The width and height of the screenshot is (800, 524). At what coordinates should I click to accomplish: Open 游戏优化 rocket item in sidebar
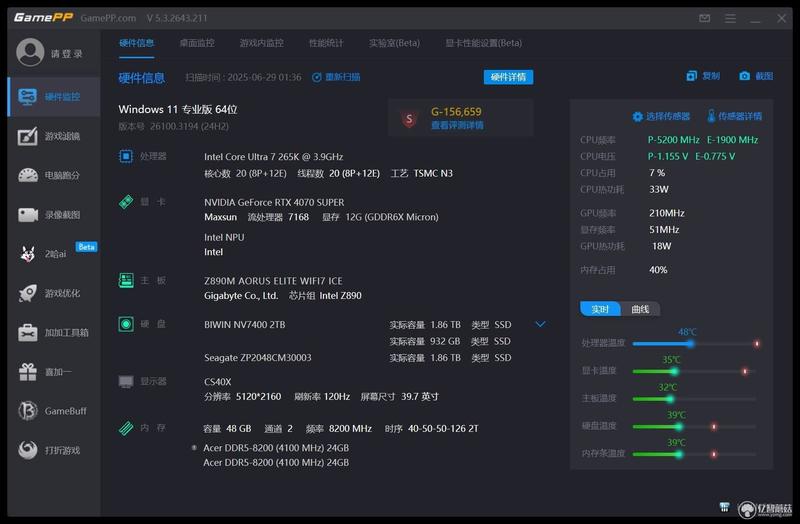coord(54,293)
